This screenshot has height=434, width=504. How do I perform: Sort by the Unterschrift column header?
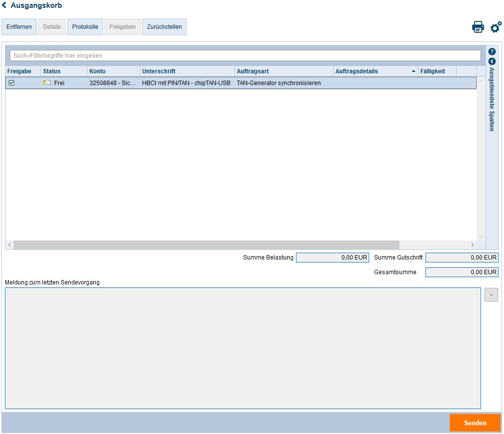(x=187, y=71)
